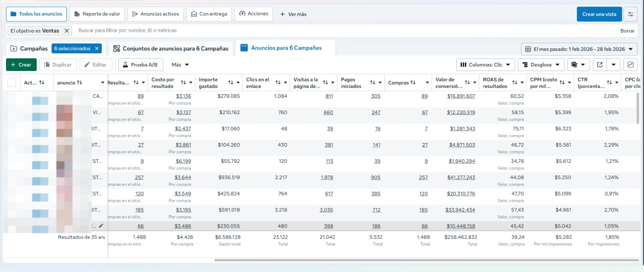Viewport: 644px width, 272px height.
Task: Open the charts panel icon
Action: pyautogui.click(x=630, y=64)
